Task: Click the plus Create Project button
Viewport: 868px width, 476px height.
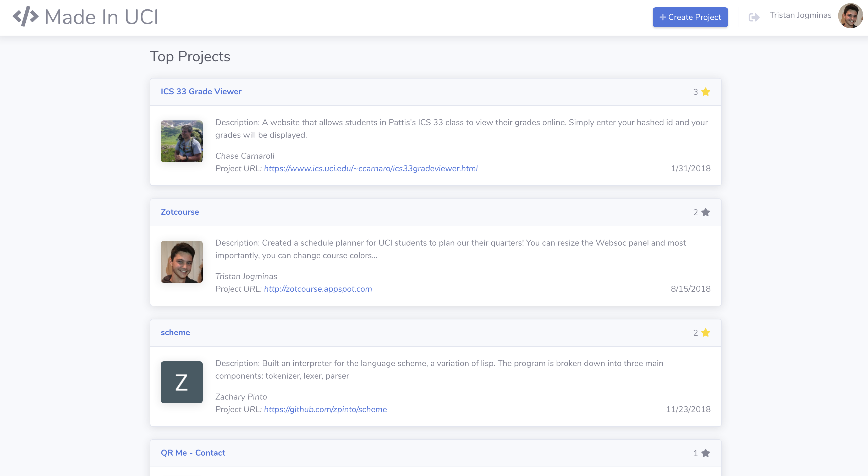Action: pyautogui.click(x=690, y=17)
